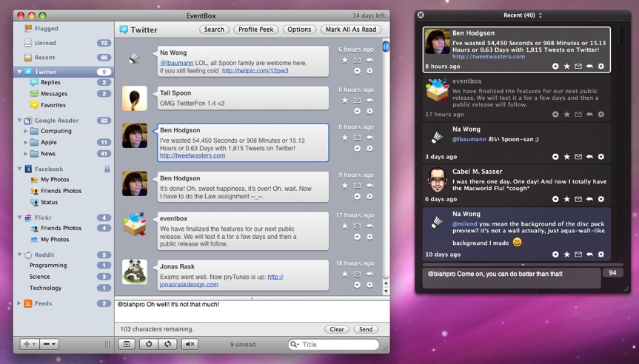Click the Title search field
This screenshot has width=639, height=364.
[x=333, y=345]
